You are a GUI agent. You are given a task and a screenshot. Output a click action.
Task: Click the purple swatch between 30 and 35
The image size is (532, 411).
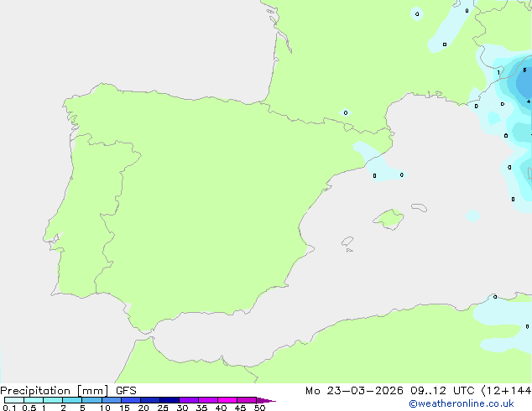[x=189, y=400]
